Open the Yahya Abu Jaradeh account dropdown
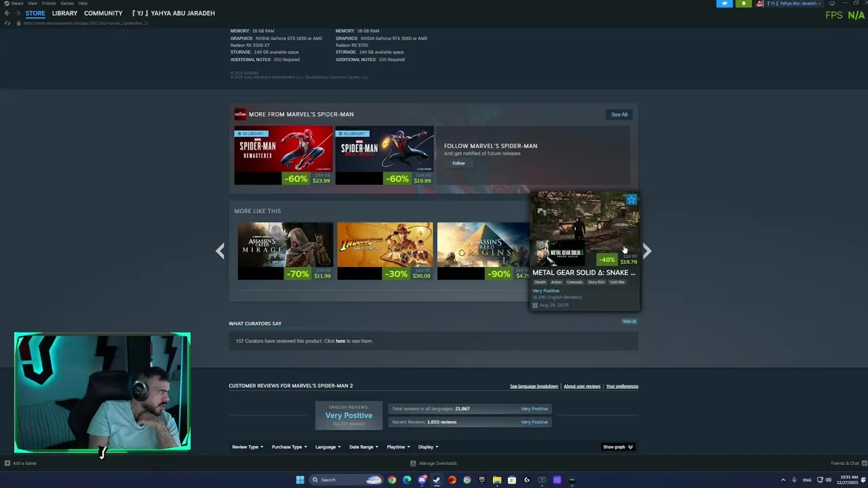 (x=794, y=3)
